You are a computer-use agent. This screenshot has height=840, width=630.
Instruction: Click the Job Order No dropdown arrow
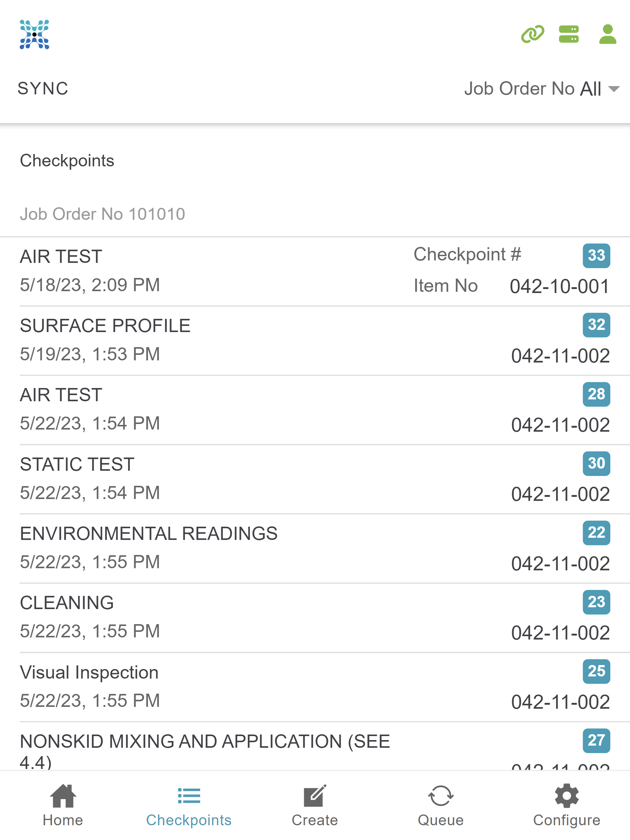[x=614, y=89]
